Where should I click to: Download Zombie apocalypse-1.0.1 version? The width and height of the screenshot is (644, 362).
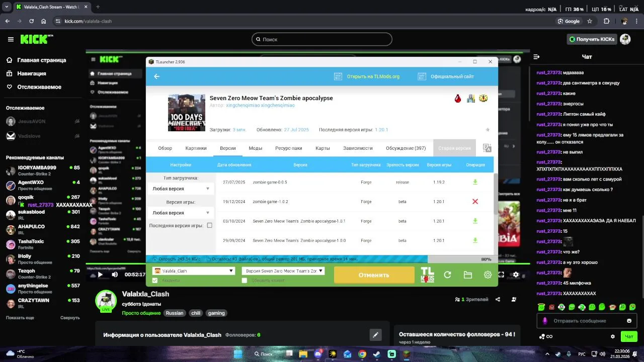coord(475,221)
